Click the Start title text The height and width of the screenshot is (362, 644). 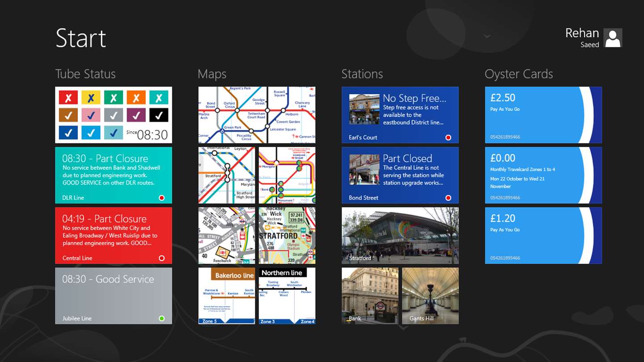click(81, 38)
